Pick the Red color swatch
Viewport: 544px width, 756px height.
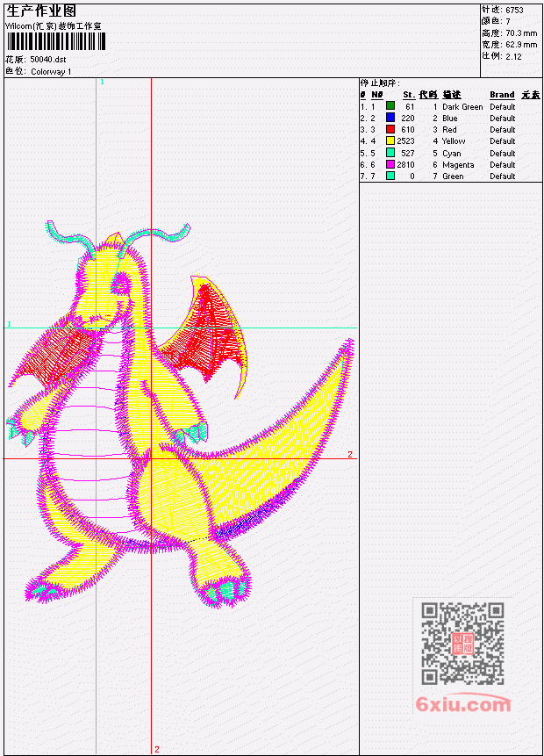point(390,129)
